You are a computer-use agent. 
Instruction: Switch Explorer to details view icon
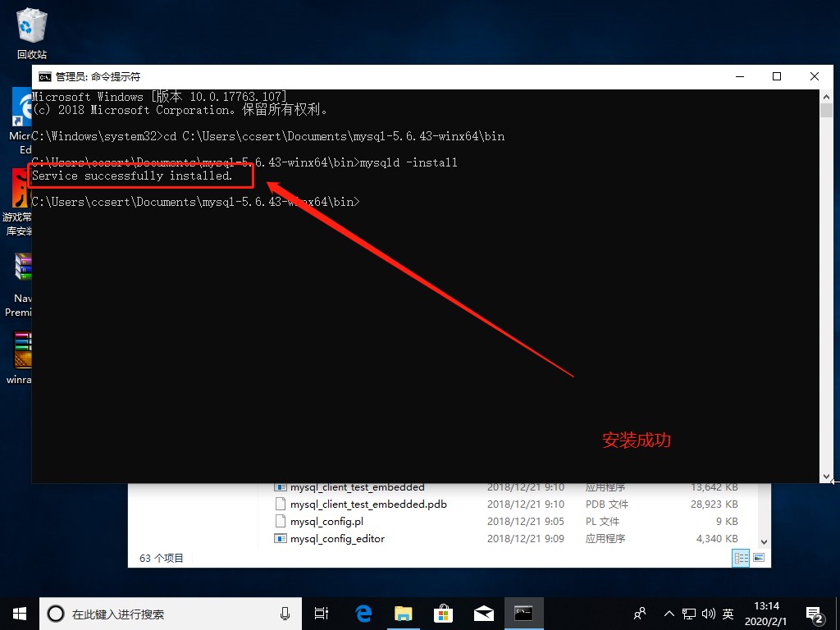(741, 558)
